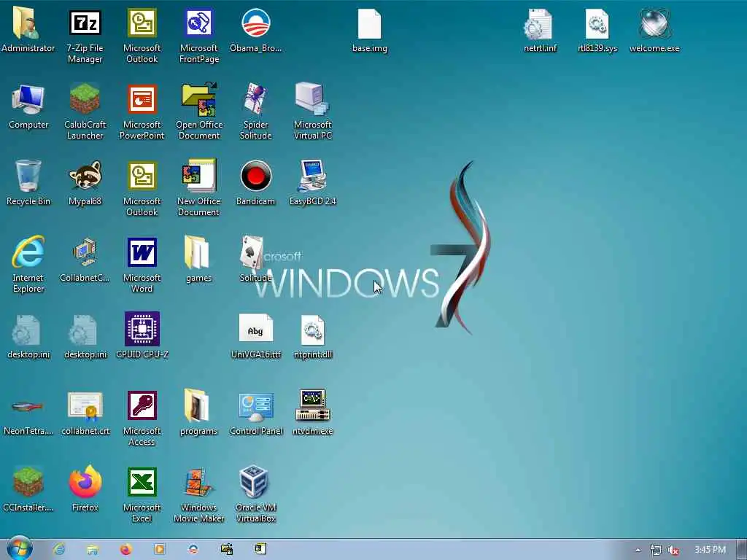Open Windows Explorer from the taskbar
The height and width of the screenshot is (560, 747).
pos(93,550)
